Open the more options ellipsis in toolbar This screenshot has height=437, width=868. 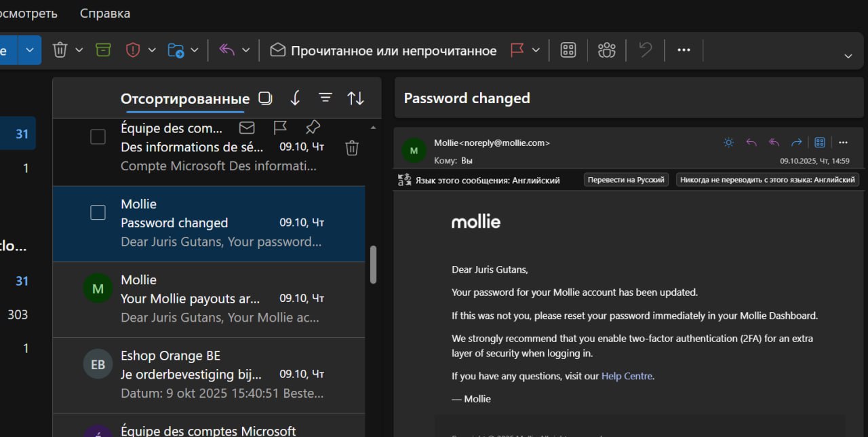coord(684,50)
